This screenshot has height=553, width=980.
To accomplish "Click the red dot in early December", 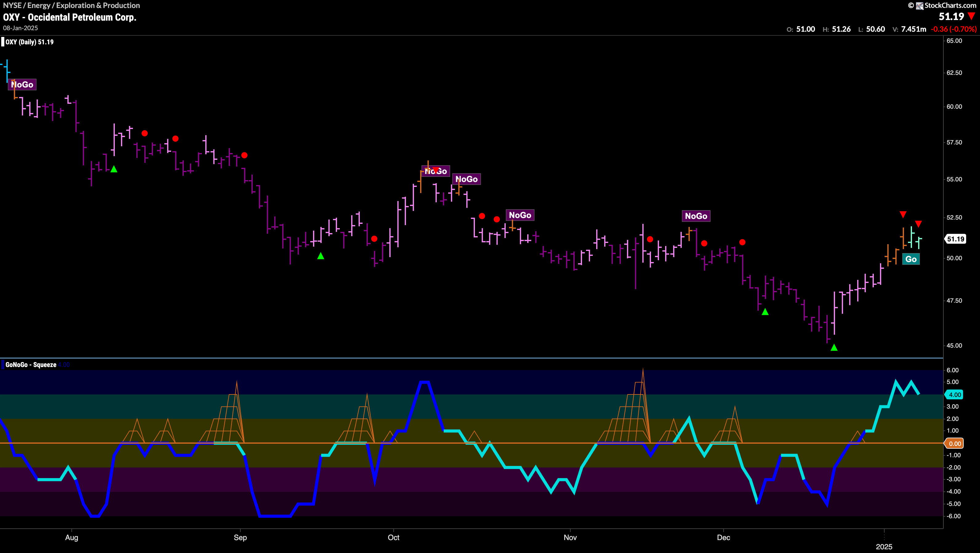I will (742, 242).
